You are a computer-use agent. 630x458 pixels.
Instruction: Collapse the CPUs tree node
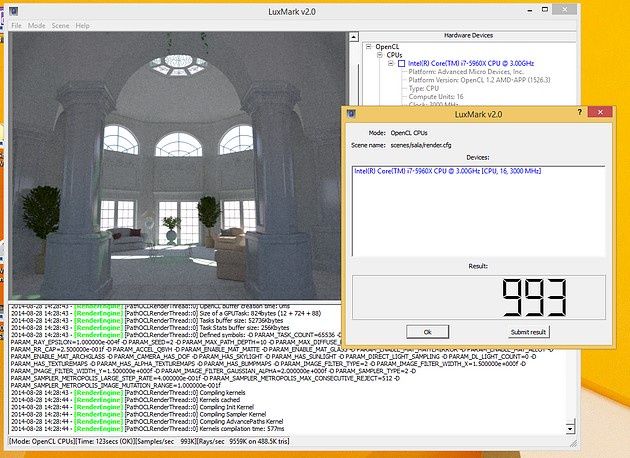pos(379,55)
